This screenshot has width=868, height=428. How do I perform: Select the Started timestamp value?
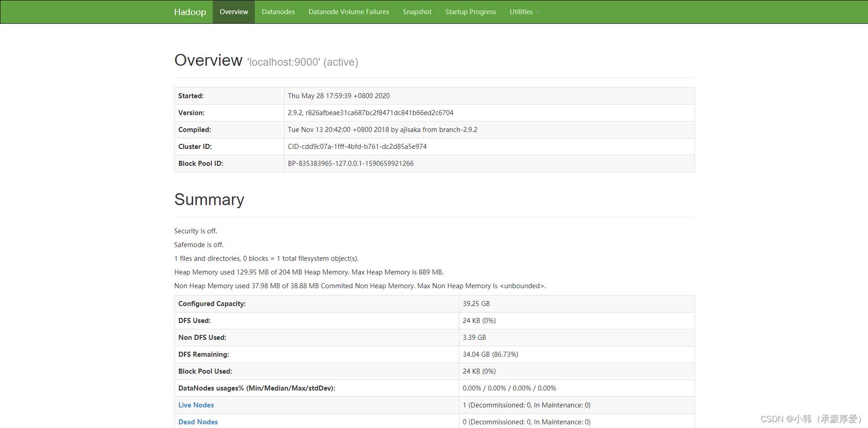tap(339, 96)
